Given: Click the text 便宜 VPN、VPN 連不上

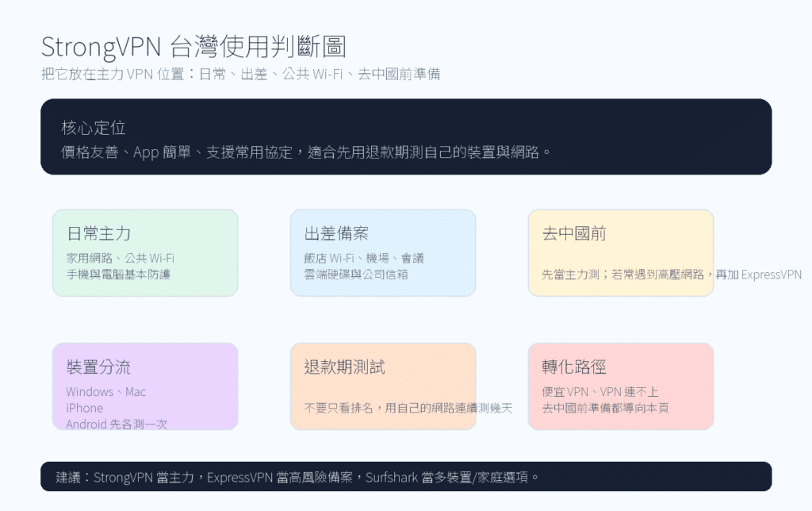Looking at the screenshot, I should 600,392.
